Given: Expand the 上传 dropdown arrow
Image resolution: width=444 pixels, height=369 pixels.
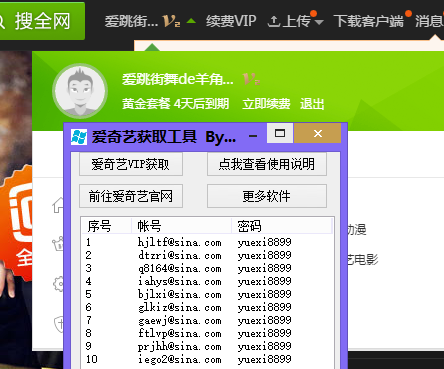Looking at the screenshot, I should [319, 22].
